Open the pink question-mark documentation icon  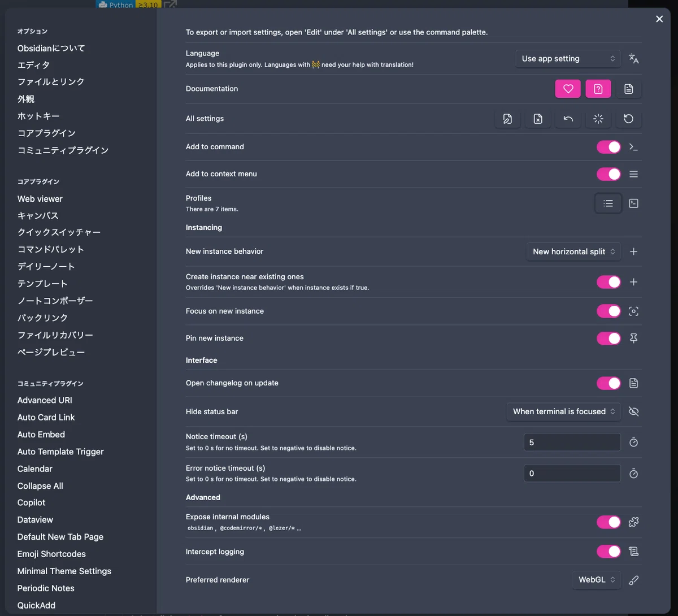point(598,89)
